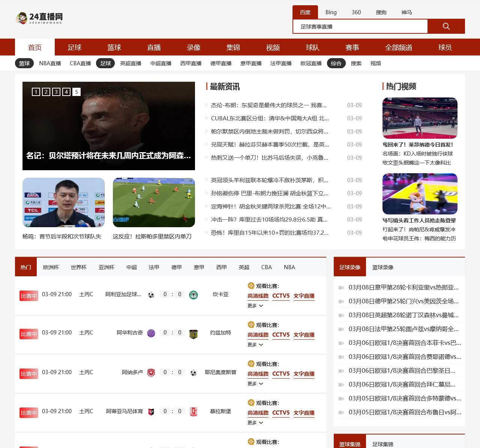Switch carousel to slide 4
This screenshot has height=448, width=480.
66,92
